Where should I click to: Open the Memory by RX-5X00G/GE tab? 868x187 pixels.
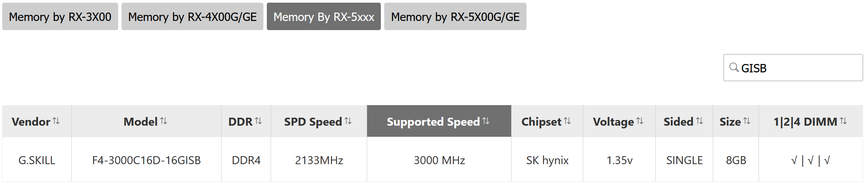(455, 16)
